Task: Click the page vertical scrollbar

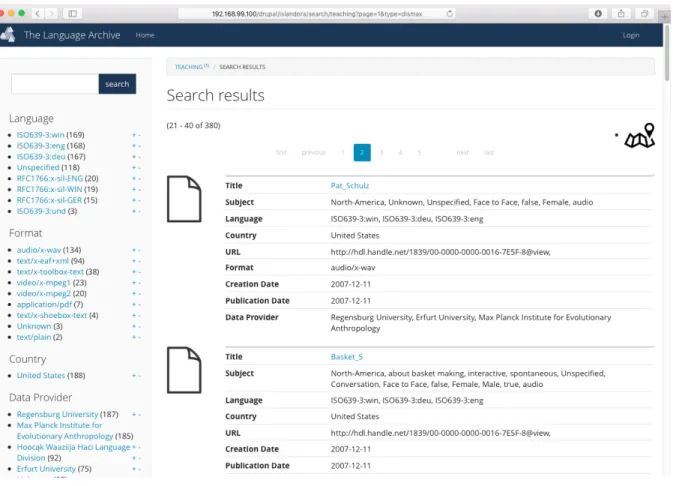Action: tap(667, 53)
